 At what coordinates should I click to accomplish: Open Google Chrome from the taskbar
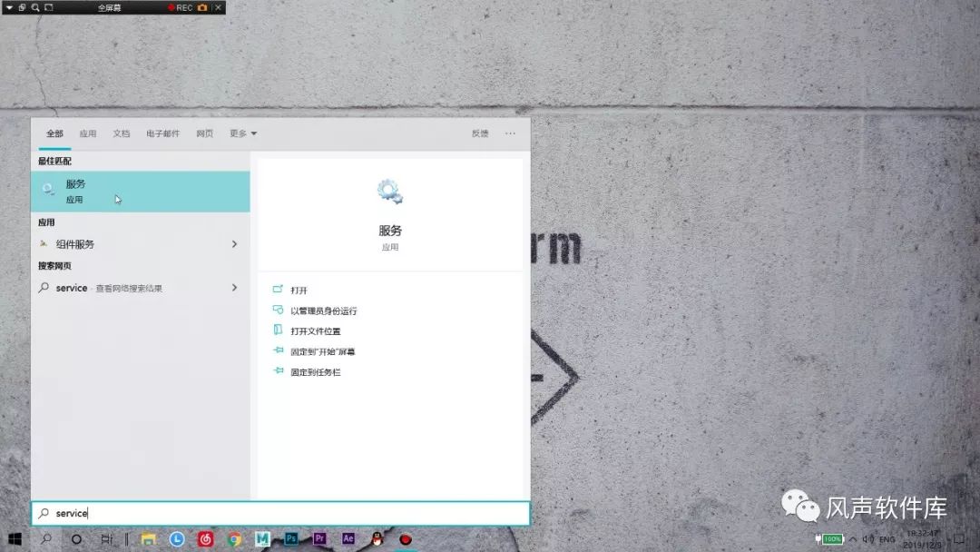[x=234, y=538]
